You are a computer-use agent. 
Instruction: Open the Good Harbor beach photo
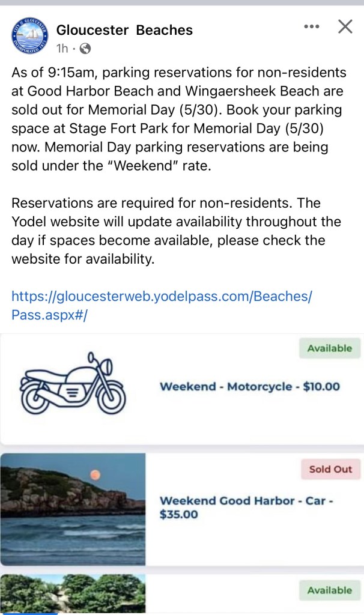pos(73,509)
